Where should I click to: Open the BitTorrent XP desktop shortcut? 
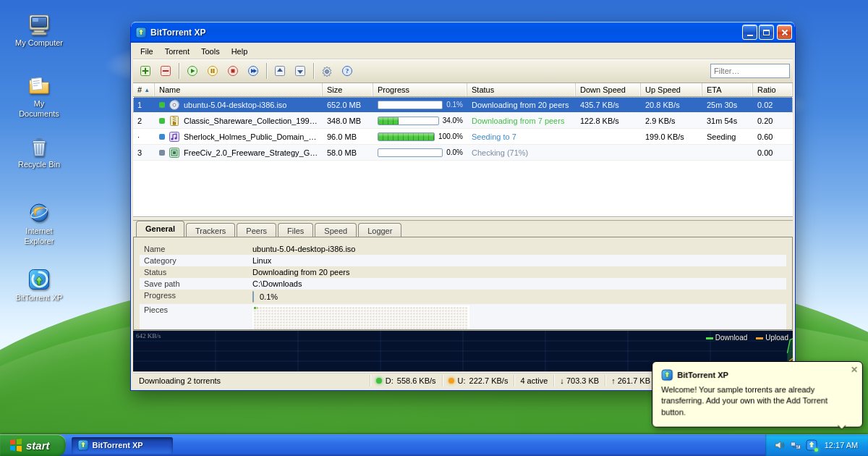point(39,279)
